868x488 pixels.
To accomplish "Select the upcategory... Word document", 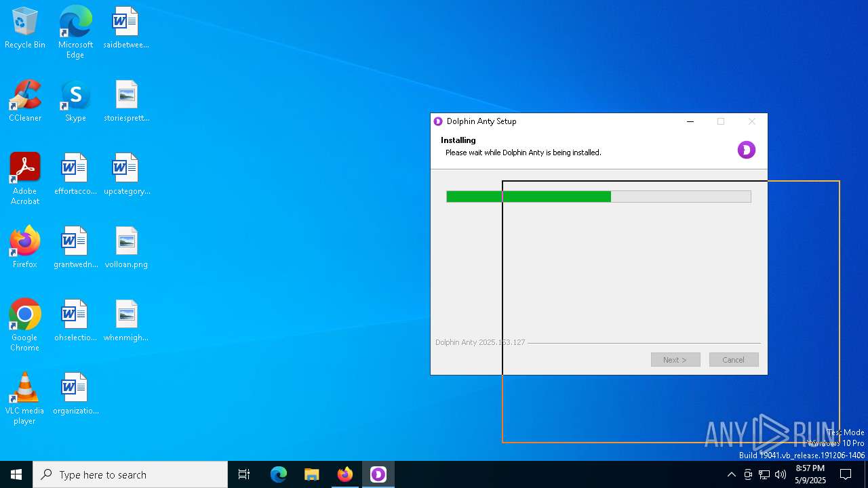I will [126, 175].
